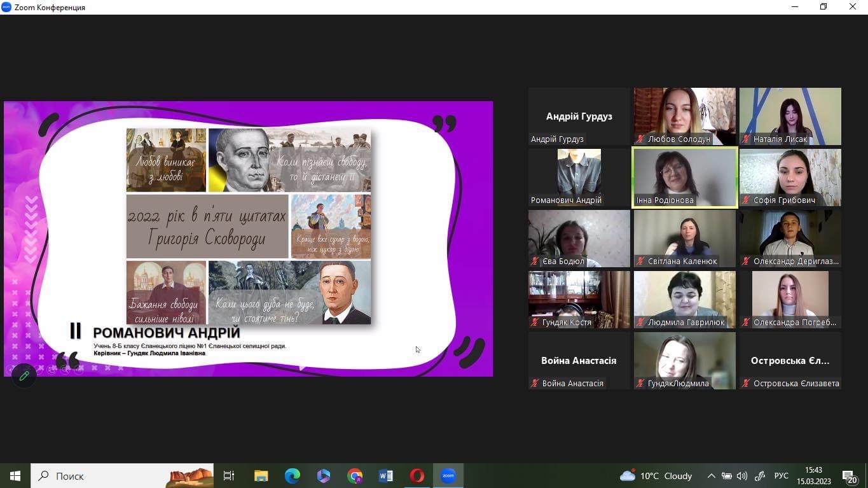Screen dimensions: 868x488
Task: Open Zoom from the taskbar
Action: pos(448,476)
